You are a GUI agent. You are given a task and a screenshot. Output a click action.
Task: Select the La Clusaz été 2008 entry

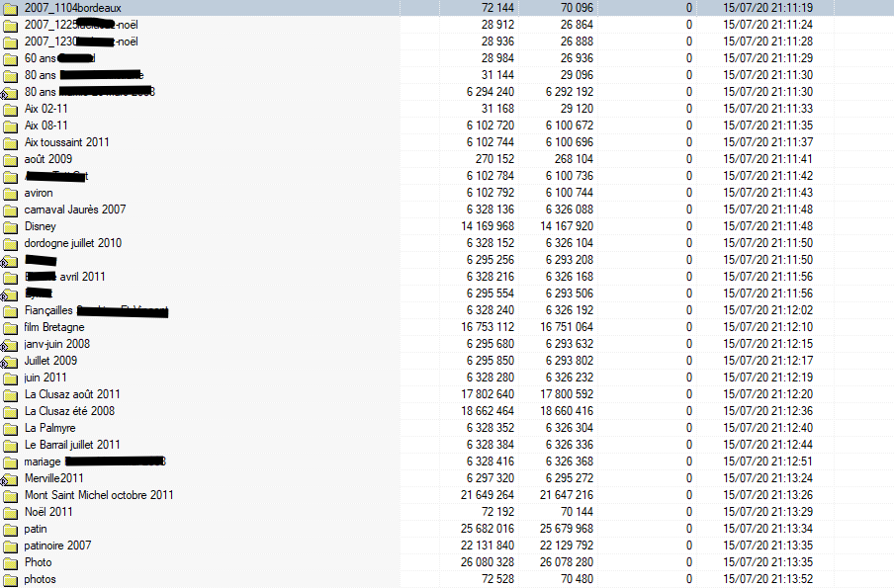click(x=69, y=411)
